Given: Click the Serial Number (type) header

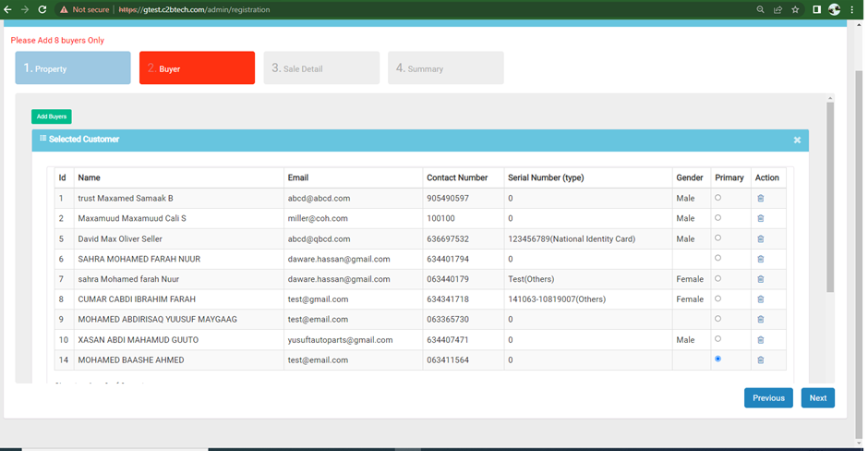Looking at the screenshot, I should pyautogui.click(x=546, y=177).
